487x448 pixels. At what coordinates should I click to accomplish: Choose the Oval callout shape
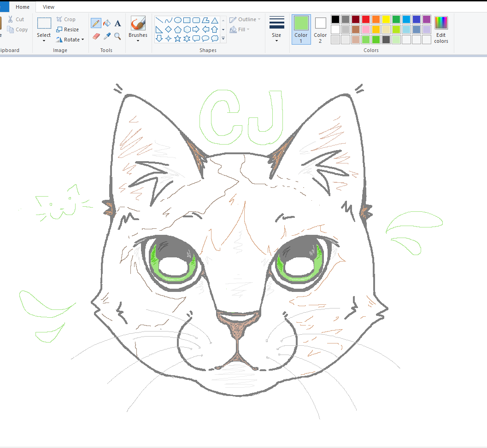point(205,39)
